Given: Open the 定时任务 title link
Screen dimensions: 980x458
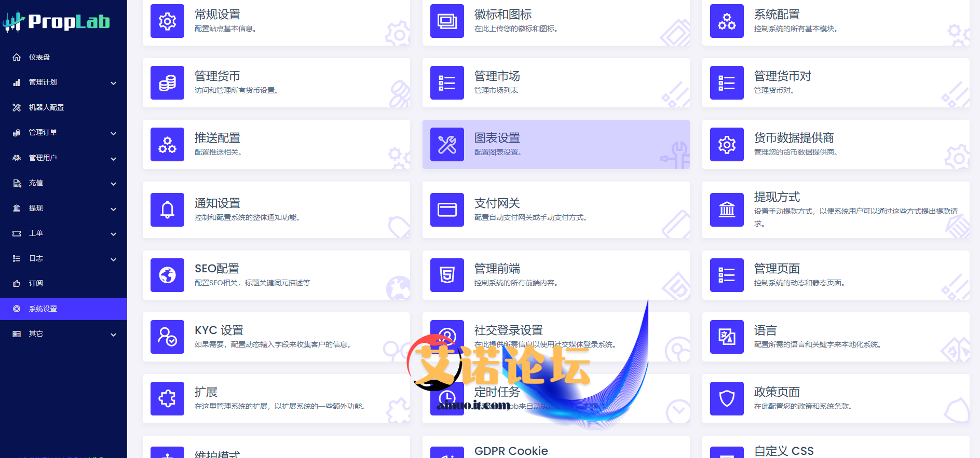Looking at the screenshot, I should coord(497,392).
